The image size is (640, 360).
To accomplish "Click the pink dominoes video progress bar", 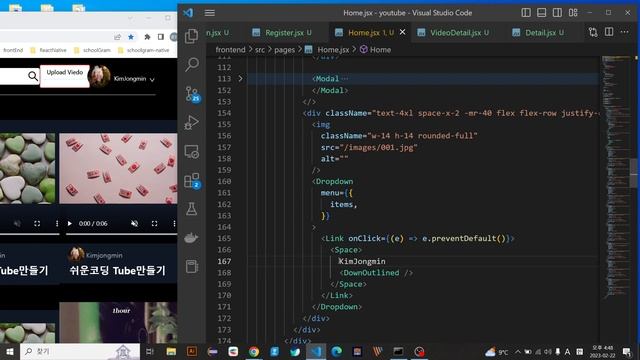I will tap(121, 234).
